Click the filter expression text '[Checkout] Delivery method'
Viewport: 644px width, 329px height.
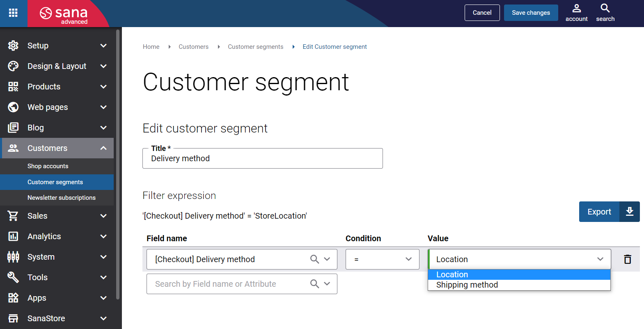194,216
